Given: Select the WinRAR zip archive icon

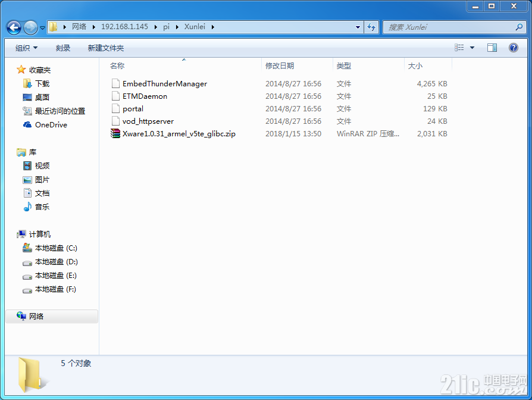Looking at the screenshot, I should [x=115, y=134].
